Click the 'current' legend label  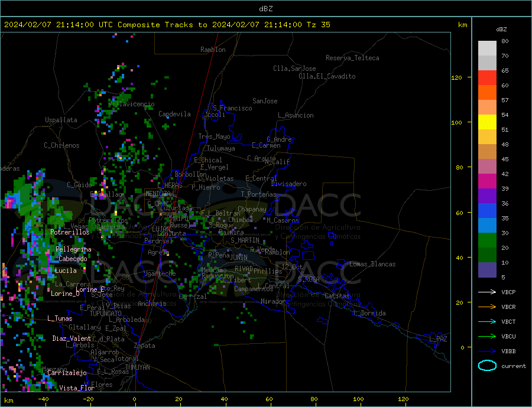[x=514, y=366]
